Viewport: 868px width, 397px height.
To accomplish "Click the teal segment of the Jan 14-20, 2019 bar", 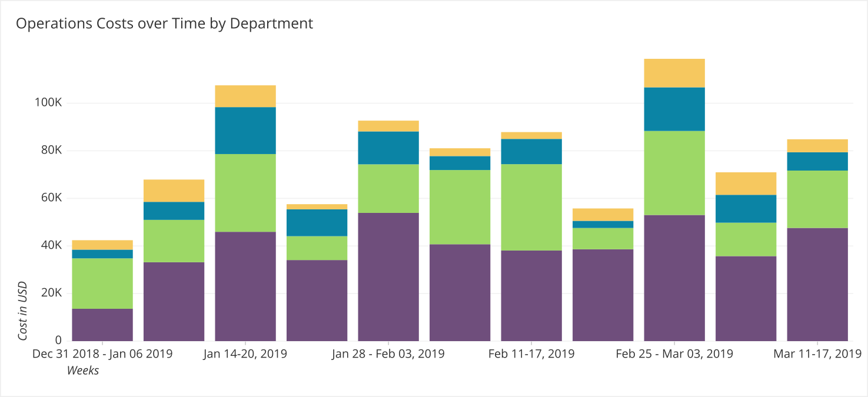I will click(245, 131).
